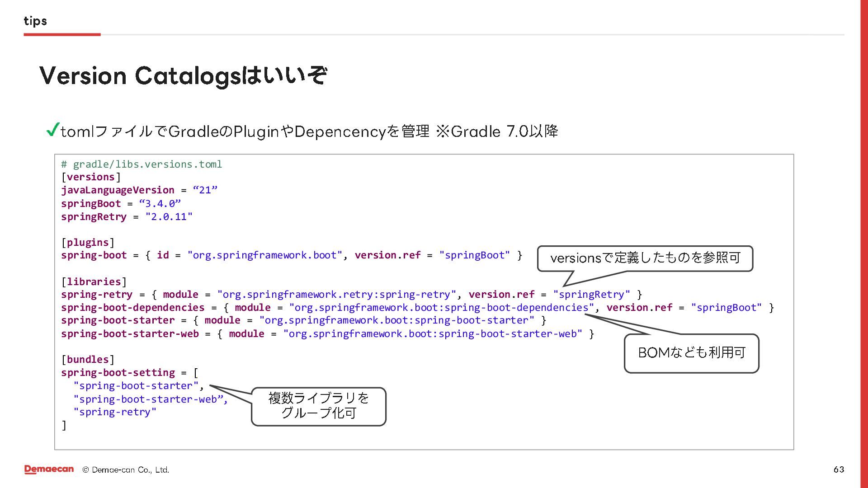Screen dimensions: 868x488
Task: Click the '# gradle/libs.versions.toml' comment line
Action: [142, 164]
